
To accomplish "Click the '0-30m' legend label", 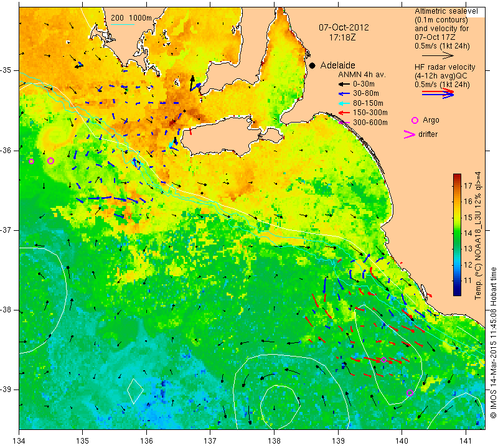I will tap(364, 85).
